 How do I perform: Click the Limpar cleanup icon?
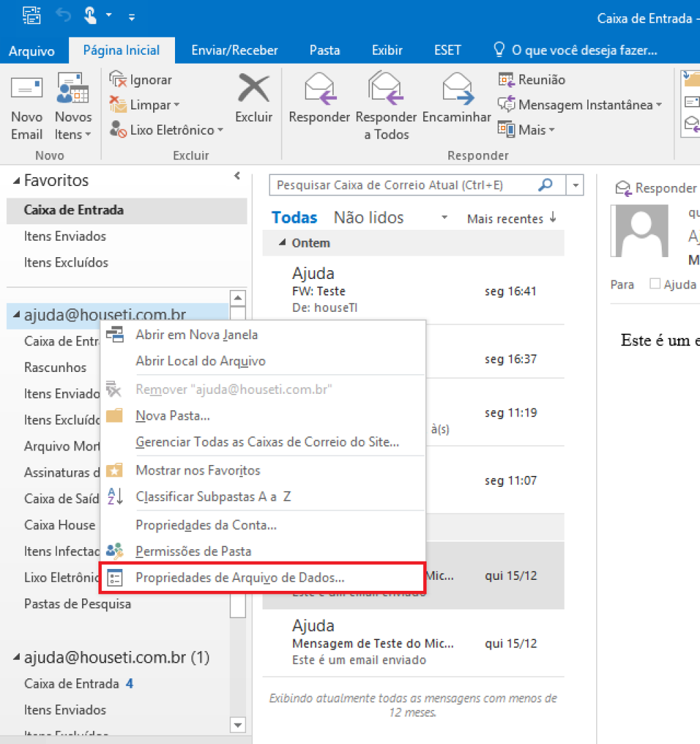tap(118, 105)
